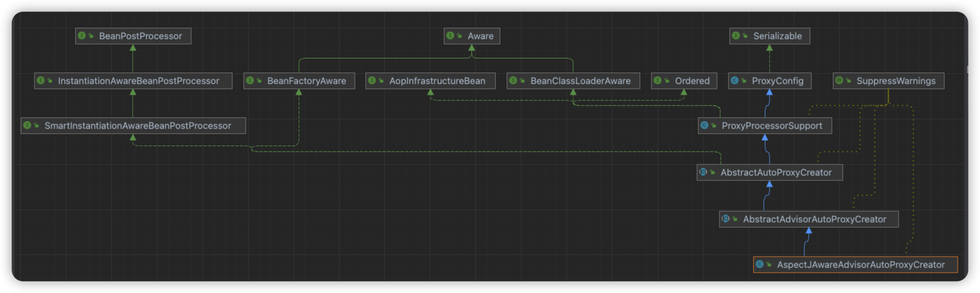Select the AbstractAdvisorAutoProxyCreator node
This screenshot has width=980, height=293.
pos(809,219)
